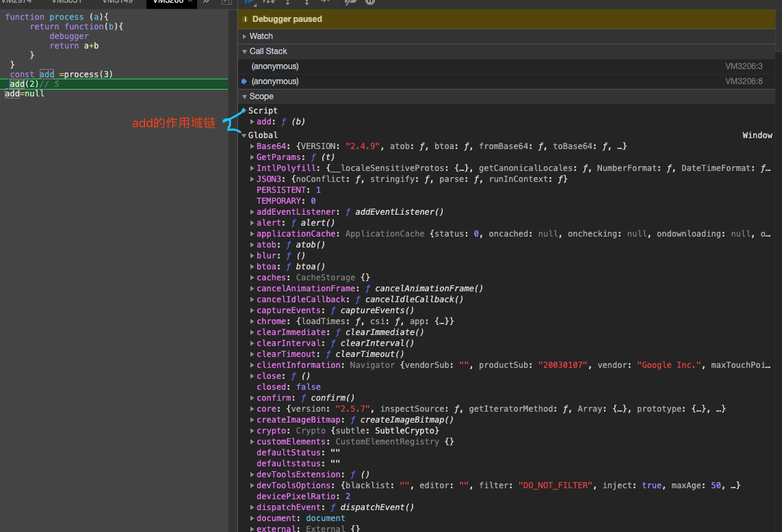Toggle the pause on exceptions icon
782x532 pixels.
[x=370, y=2]
